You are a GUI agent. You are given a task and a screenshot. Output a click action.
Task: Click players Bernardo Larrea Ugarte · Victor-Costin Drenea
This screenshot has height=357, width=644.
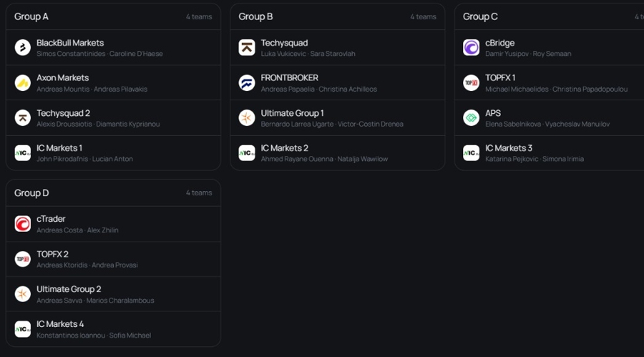332,124
